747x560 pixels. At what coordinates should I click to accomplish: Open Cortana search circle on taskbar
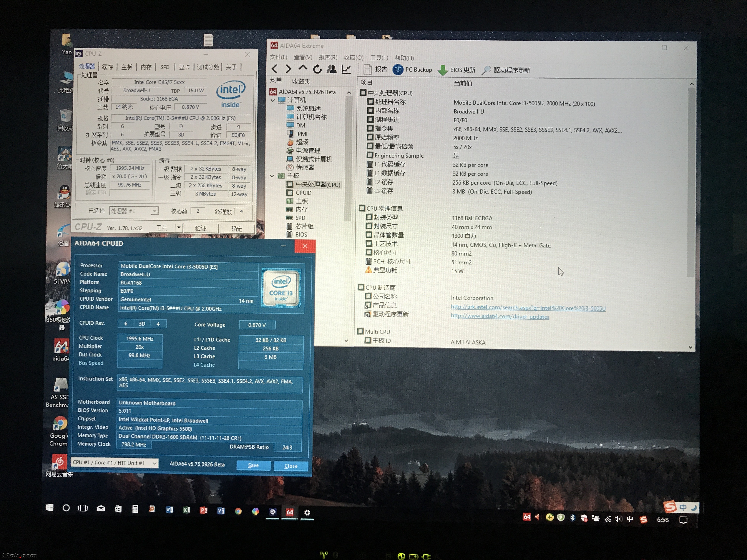point(66,508)
